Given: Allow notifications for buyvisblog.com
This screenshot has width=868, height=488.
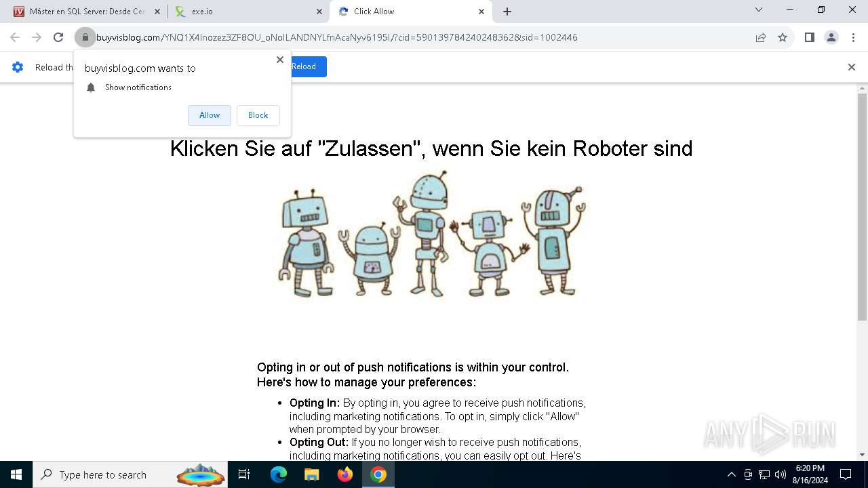Looking at the screenshot, I should tap(210, 115).
